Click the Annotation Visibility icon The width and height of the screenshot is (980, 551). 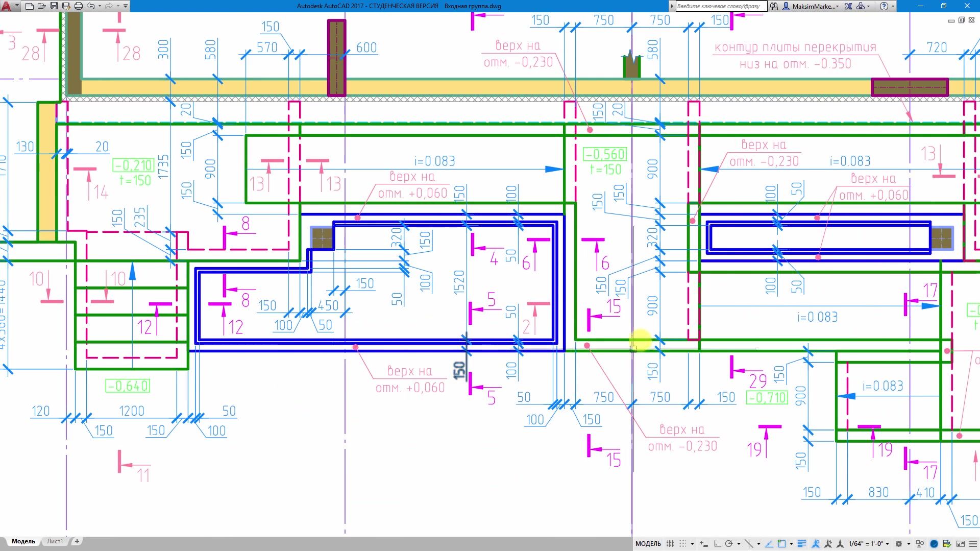[x=816, y=544]
